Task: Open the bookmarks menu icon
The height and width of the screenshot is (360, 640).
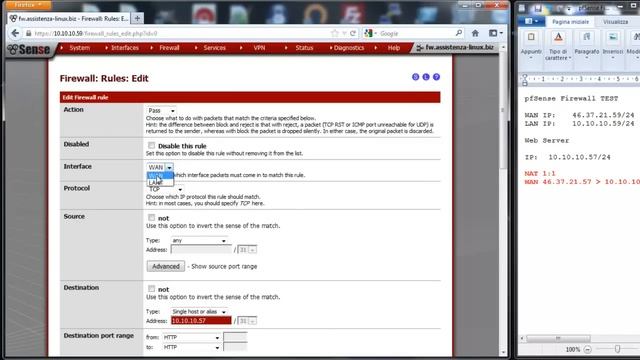Action: pyautogui.click(x=496, y=33)
